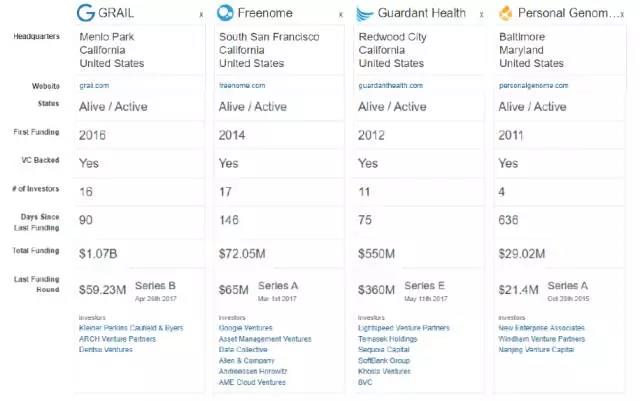Click the Freenome logo icon

[226, 14]
